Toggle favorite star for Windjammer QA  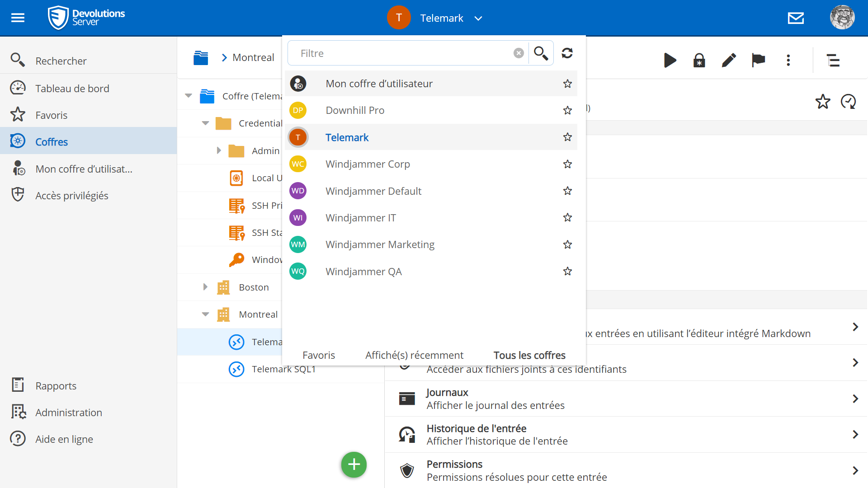[x=567, y=271]
